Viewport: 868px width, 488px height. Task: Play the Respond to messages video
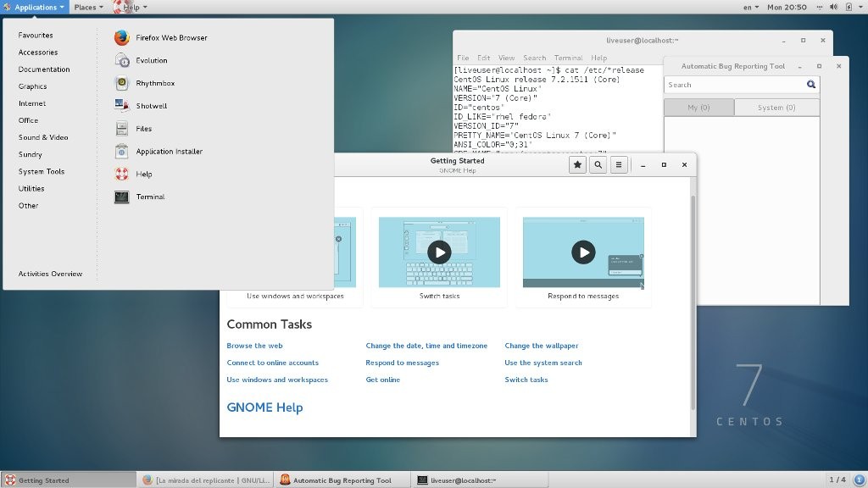pos(583,252)
